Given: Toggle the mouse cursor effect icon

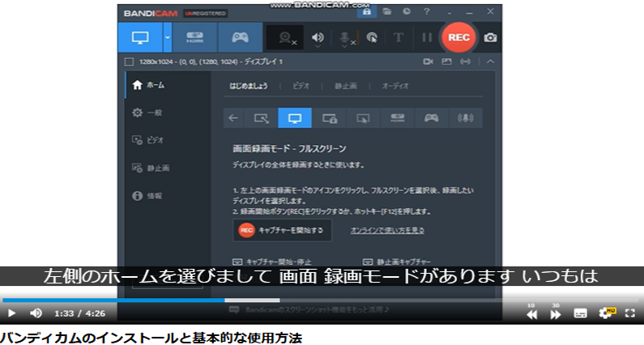Looking at the screenshot, I should pyautogui.click(x=372, y=38).
